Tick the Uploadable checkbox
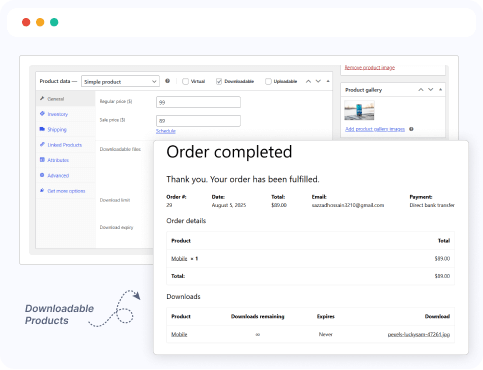The width and height of the screenshot is (483, 370). pos(268,81)
